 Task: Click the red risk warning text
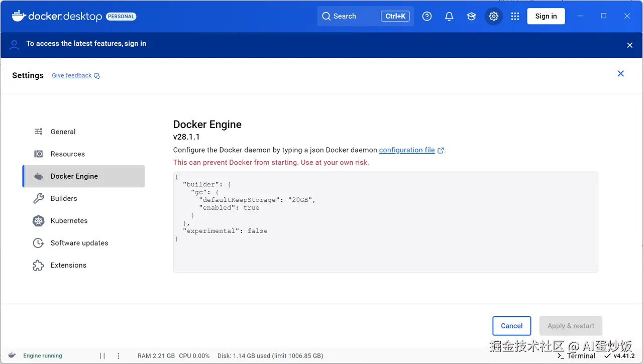pyautogui.click(x=271, y=162)
